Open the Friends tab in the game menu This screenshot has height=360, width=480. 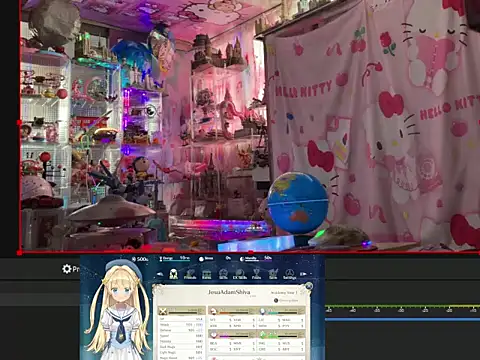pos(190,274)
